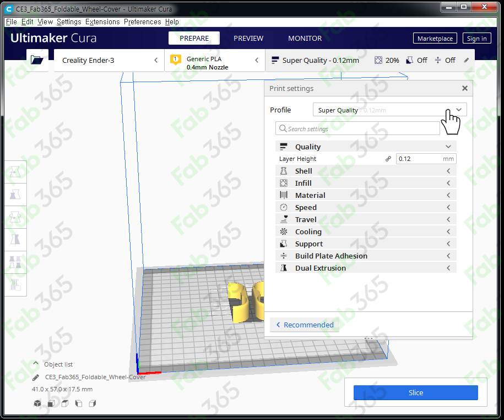Collapse the Quality settings category
504x420 pixels.
[x=366, y=147]
